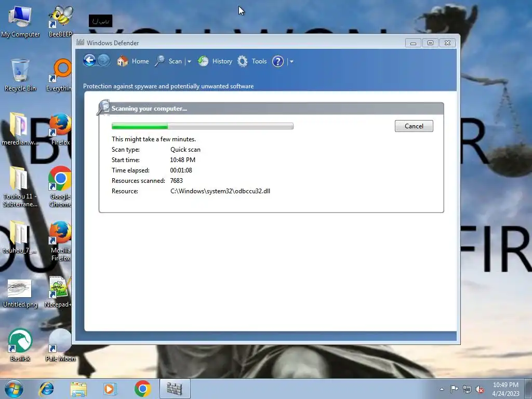This screenshot has height=399, width=532.
Task: Open the Home house icon
Action: pyautogui.click(x=123, y=61)
